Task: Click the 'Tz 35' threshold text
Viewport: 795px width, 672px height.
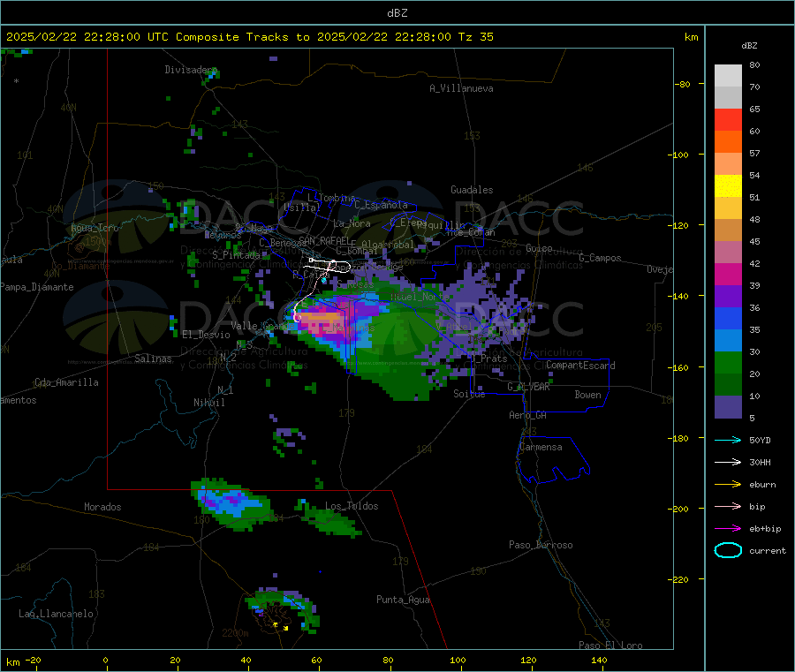Action: pos(475,37)
